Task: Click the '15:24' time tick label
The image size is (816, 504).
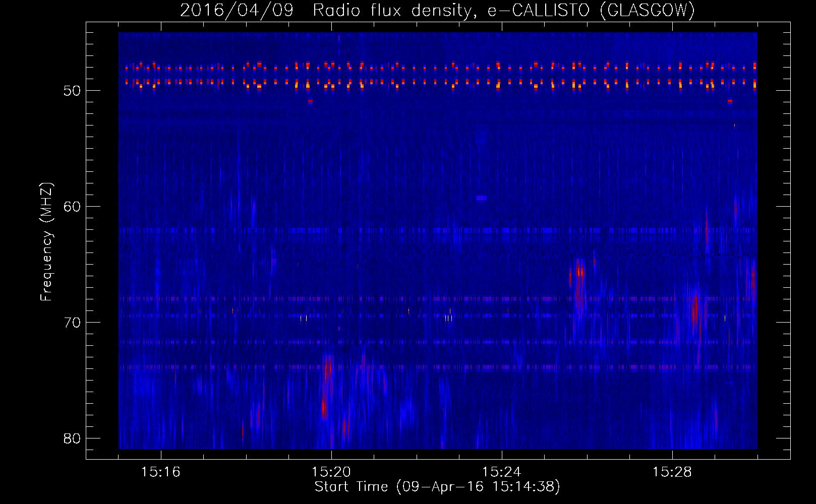Action: [502, 472]
